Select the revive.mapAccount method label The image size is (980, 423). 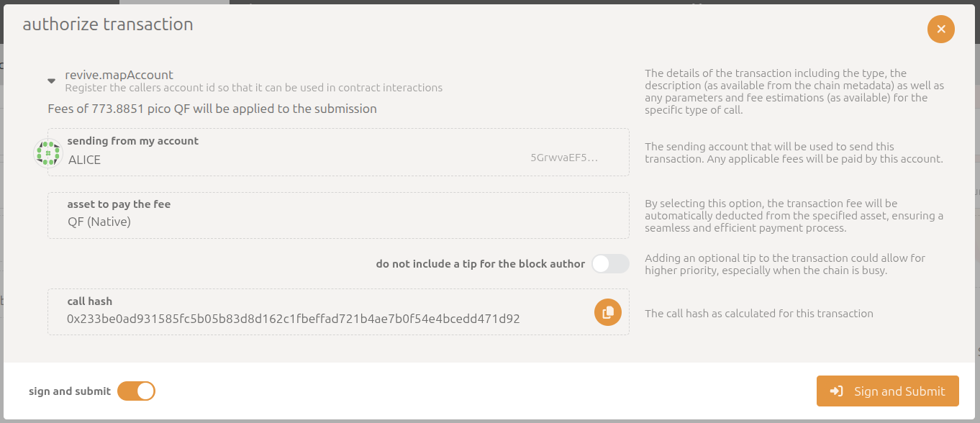119,74
